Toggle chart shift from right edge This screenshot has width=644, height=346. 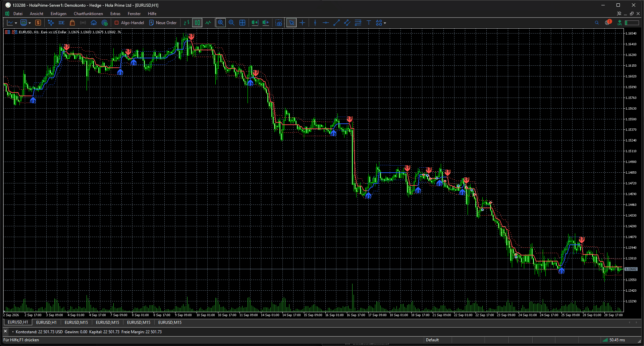point(266,23)
